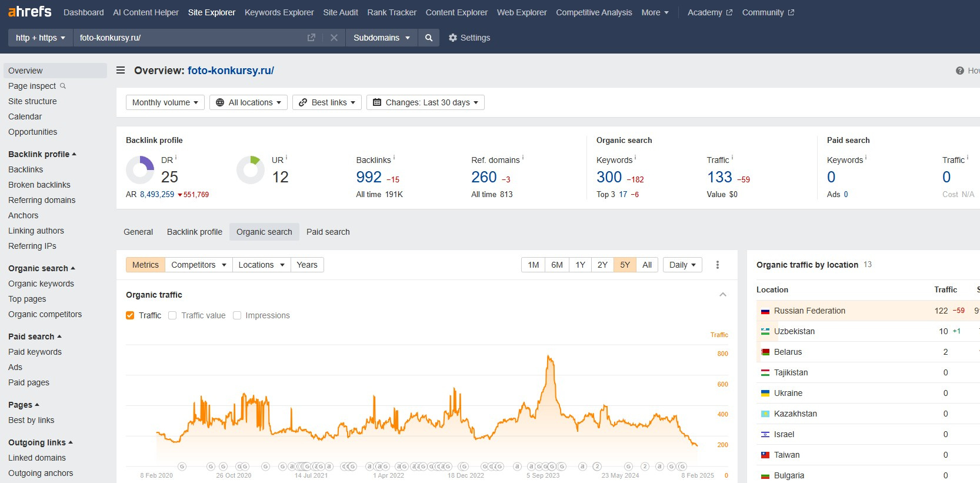Click the help question mark icon
Viewport: 980px width, 483px height.
[x=960, y=71]
